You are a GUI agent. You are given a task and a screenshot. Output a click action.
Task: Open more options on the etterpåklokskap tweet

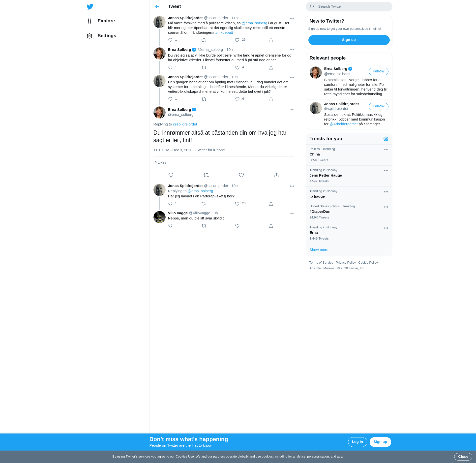292,77
